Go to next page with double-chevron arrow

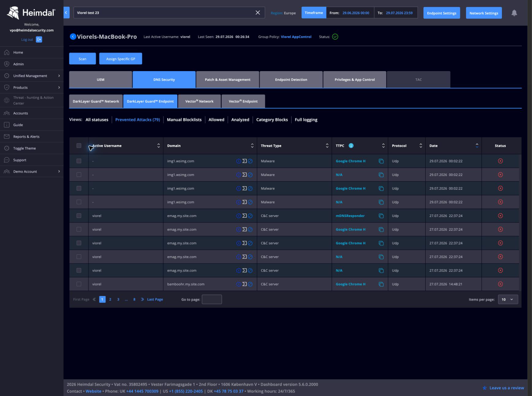point(142,299)
